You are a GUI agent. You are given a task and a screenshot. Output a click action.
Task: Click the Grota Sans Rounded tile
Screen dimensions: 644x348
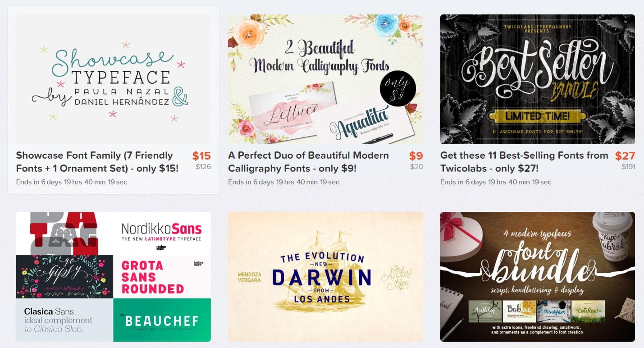coord(162,277)
